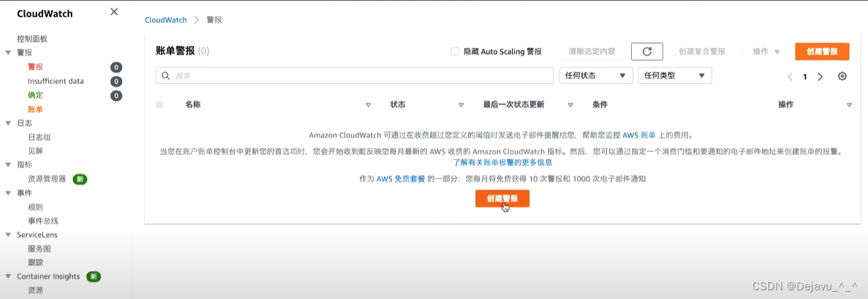
Task: Click 清除选定内容 button
Action: [x=592, y=51]
